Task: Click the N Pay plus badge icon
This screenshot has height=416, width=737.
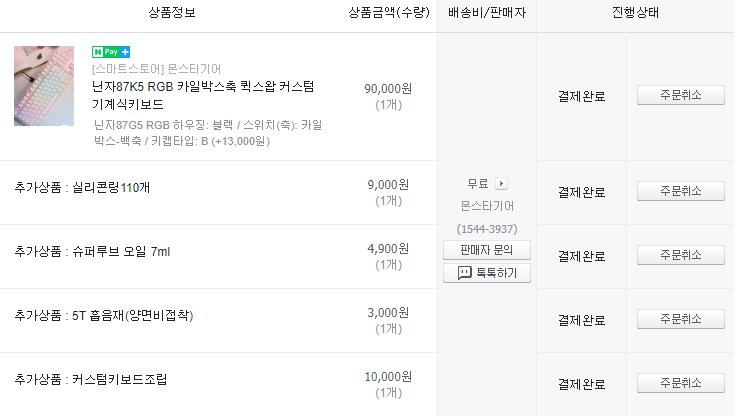Action: [111, 52]
